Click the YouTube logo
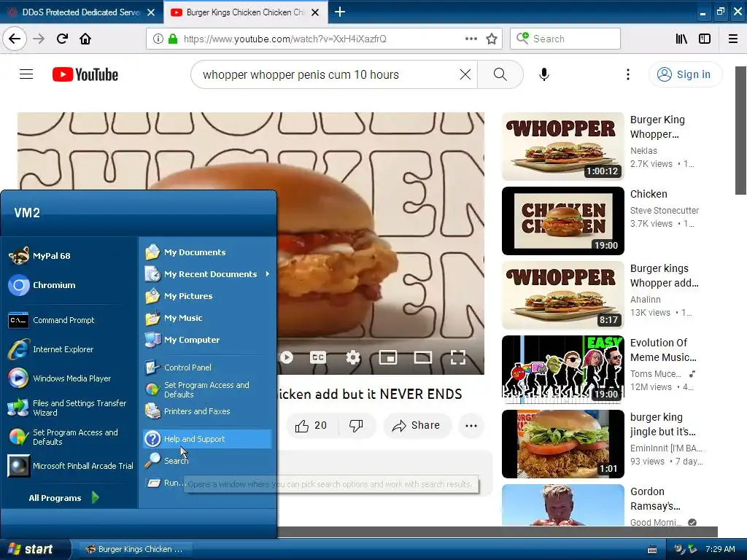This screenshot has height=560, width=747. point(85,75)
